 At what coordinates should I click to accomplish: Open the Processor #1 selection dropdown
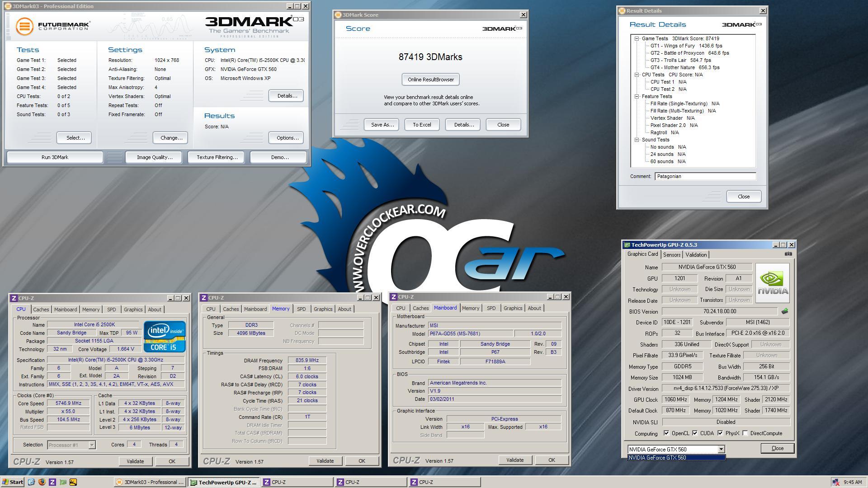coord(92,445)
